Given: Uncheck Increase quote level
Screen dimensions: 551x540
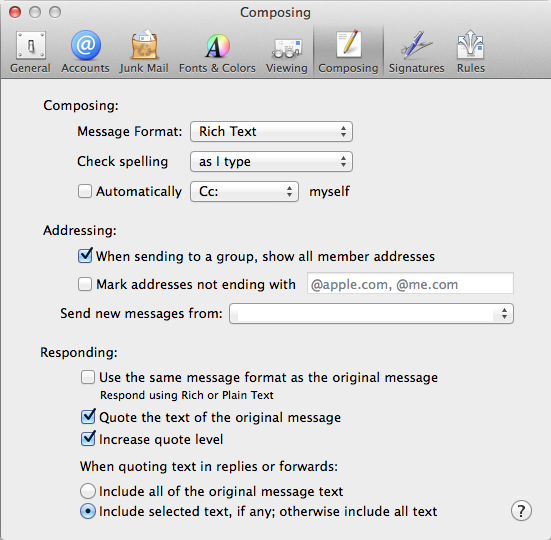Looking at the screenshot, I should click(x=88, y=439).
